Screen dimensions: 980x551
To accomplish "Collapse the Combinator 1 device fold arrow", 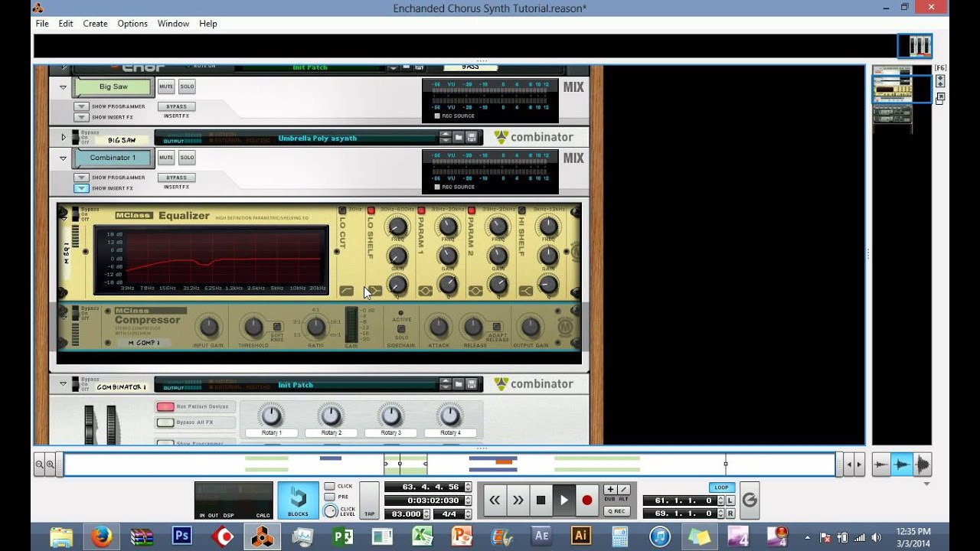I will [x=64, y=384].
